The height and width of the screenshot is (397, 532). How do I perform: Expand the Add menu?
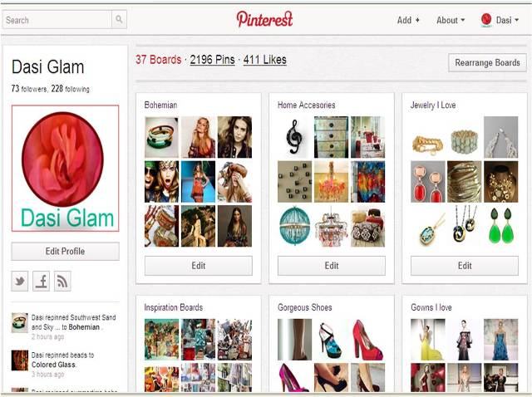point(408,20)
